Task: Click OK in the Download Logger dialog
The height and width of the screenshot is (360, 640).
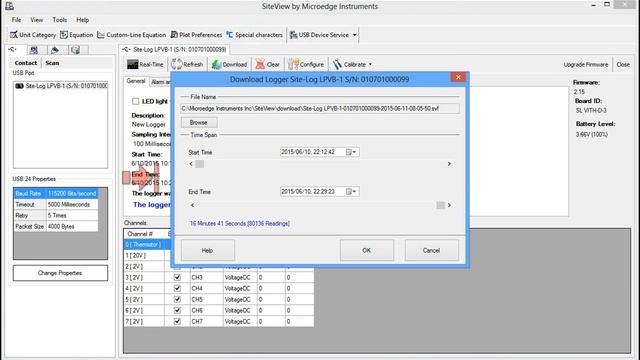Action: (367, 250)
